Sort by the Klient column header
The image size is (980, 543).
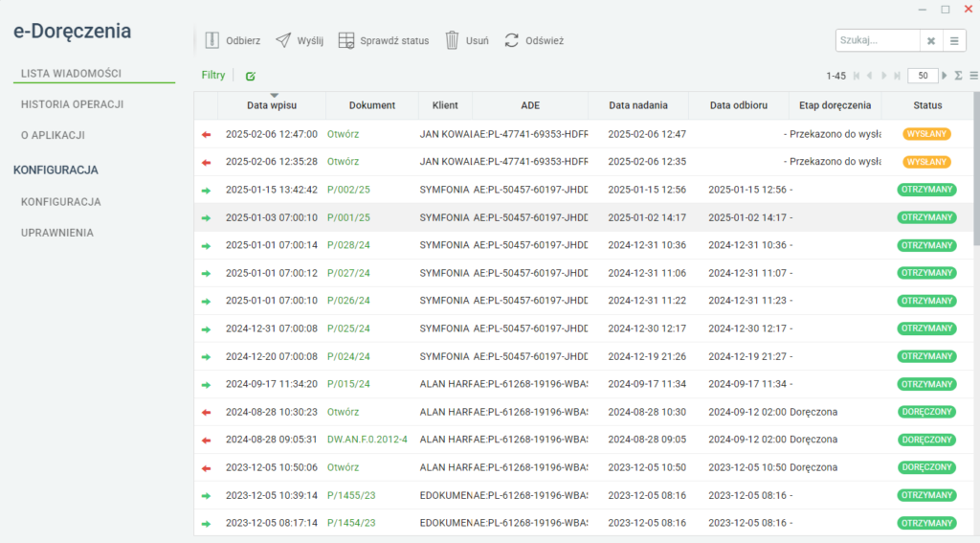click(x=445, y=105)
